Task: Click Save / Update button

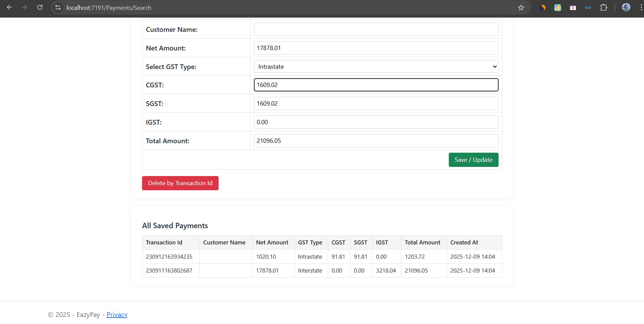Action: click(473, 160)
